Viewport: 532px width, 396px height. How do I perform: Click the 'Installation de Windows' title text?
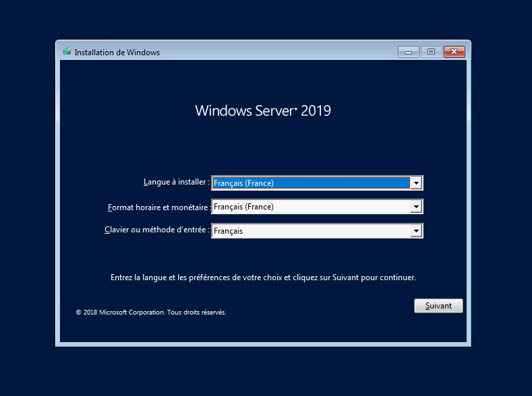(x=117, y=52)
